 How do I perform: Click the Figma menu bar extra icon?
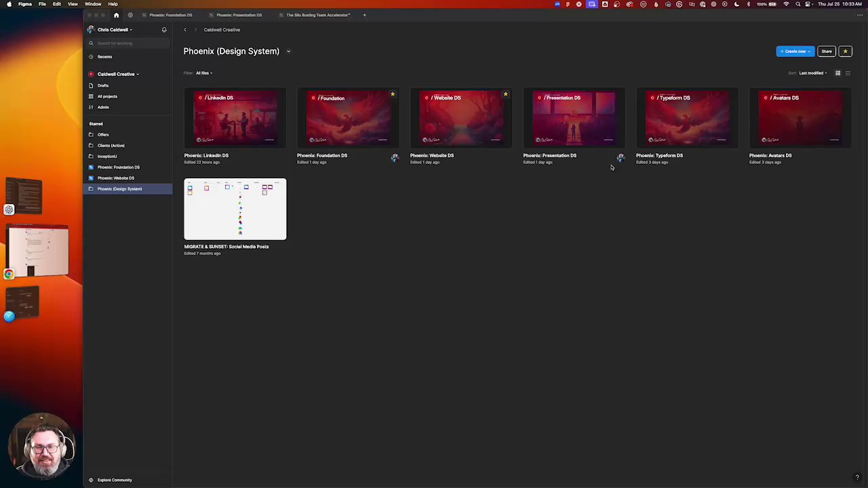tap(568, 4)
